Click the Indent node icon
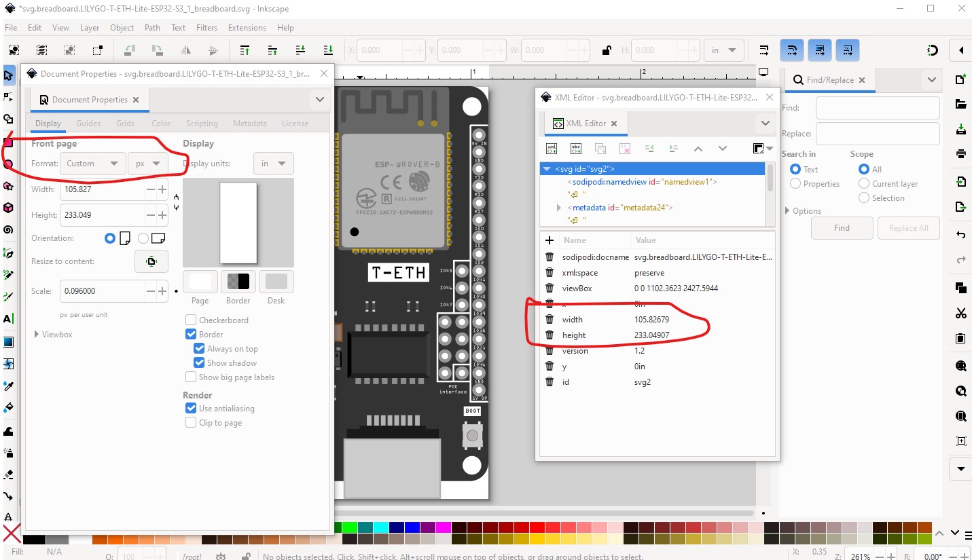This screenshot has width=972, height=560. (x=673, y=148)
